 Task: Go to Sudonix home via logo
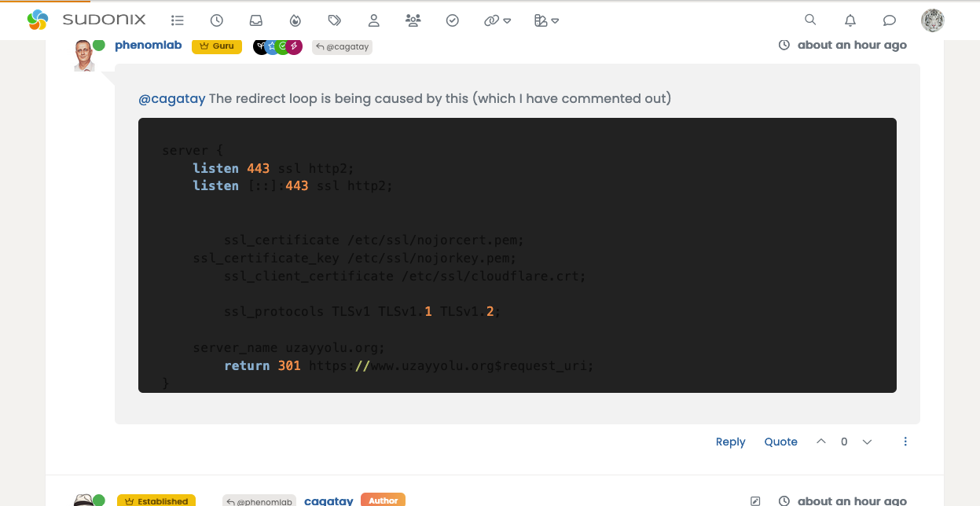click(92, 20)
